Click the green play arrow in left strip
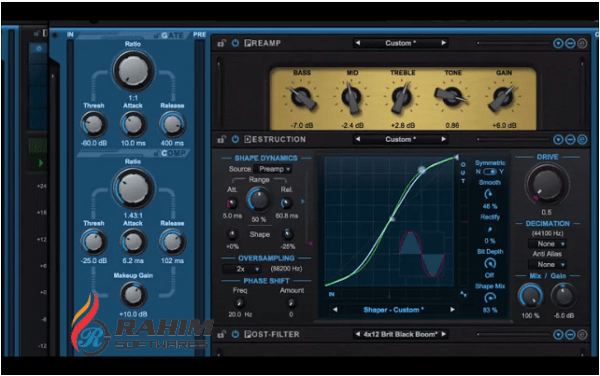600x376 pixels. (x=41, y=163)
